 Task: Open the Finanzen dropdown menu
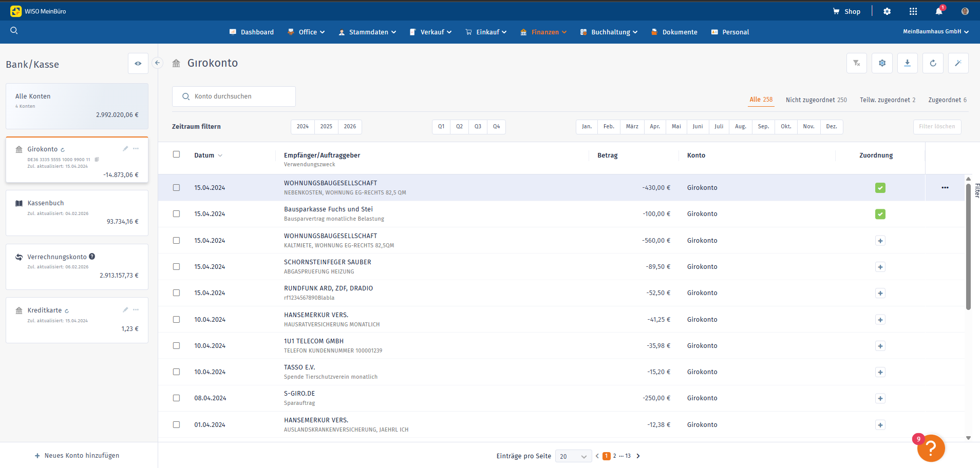pos(544,32)
